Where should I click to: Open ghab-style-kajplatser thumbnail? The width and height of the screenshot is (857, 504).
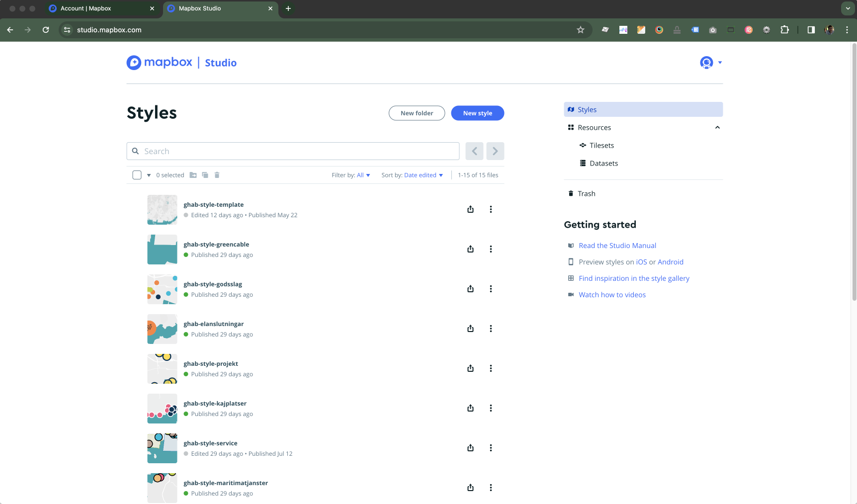coord(162,409)
